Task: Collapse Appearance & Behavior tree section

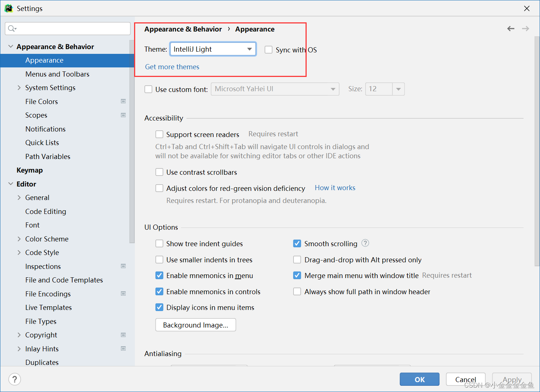Action: (11, 47)
